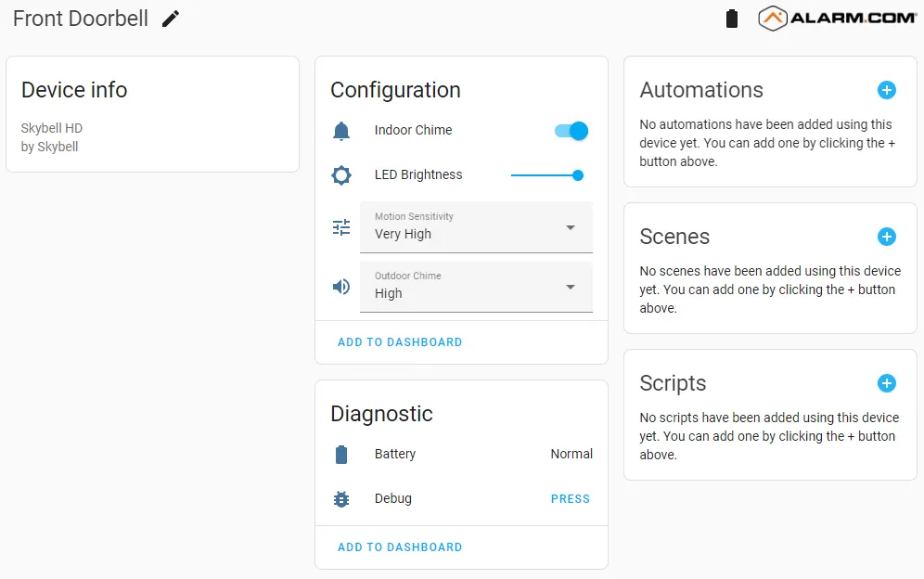Viewport: 924px width, 579px height.
Task: Click the Battery row label in Diagnostic
Action: point(395,454)
